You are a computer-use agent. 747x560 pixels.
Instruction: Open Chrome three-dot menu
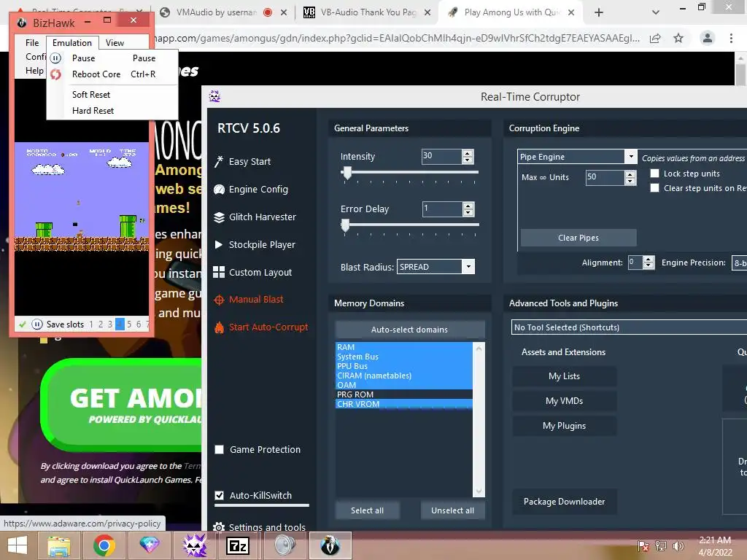pyautogui.click(x=731, y=38)
